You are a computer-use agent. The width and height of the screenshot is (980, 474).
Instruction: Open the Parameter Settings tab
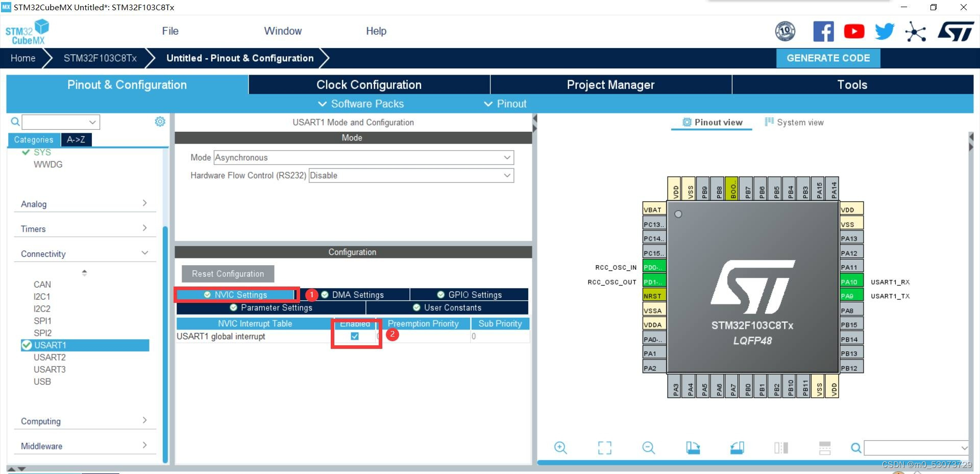click(271, 307)
